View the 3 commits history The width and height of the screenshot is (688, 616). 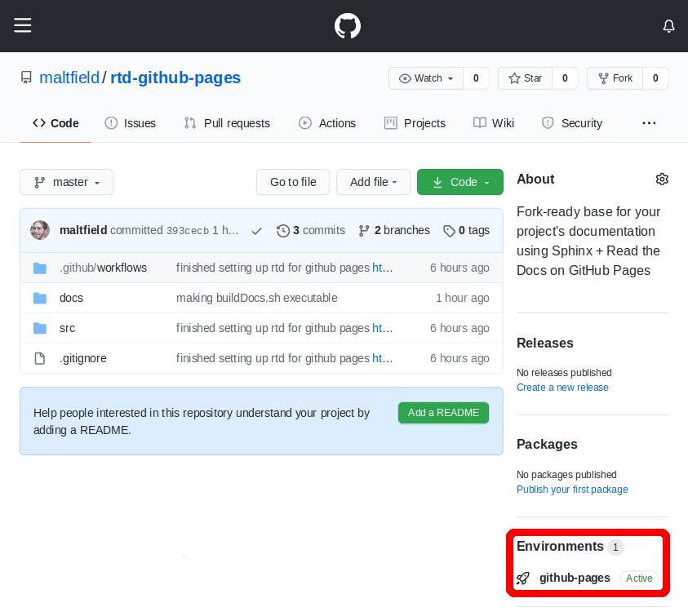coord(311,230)
